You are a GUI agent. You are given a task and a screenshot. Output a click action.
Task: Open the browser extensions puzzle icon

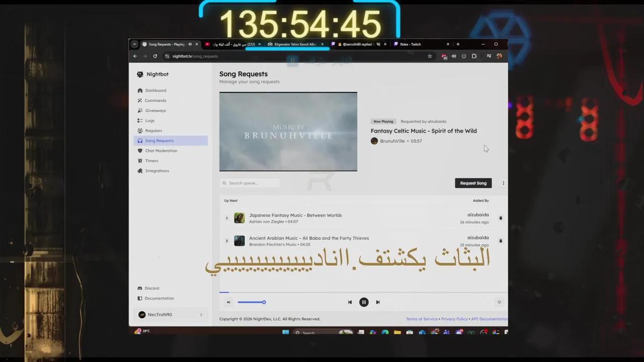474,56
